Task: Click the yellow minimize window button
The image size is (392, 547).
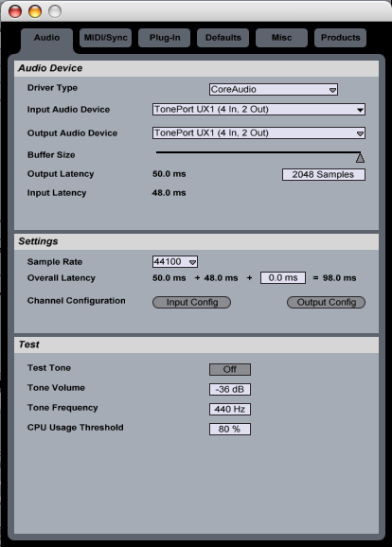Action: click(x=35, y=11)
